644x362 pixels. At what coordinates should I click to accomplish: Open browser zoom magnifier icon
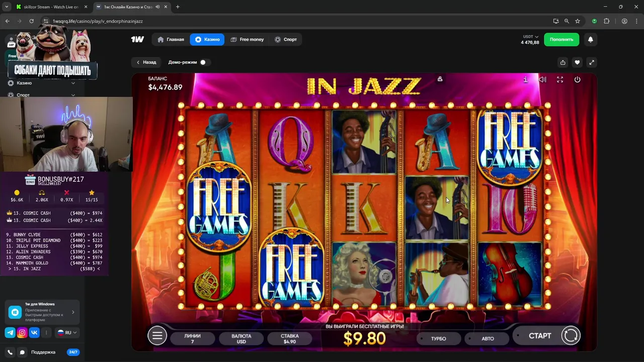click(x=567, y=21)
